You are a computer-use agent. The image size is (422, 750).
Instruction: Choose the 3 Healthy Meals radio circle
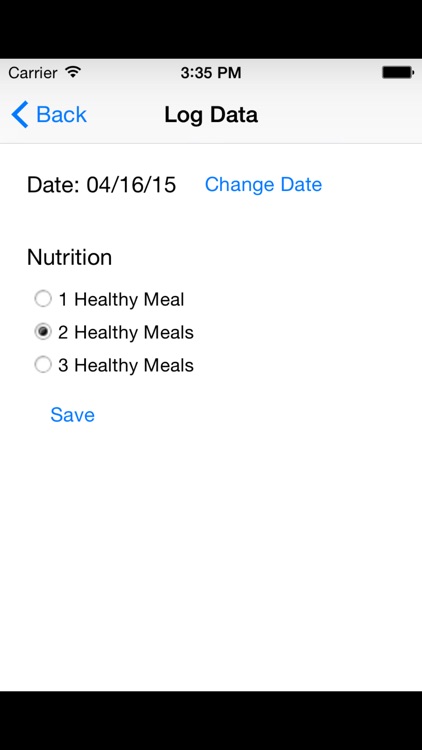pyautogui.click(x=43, y=365)
